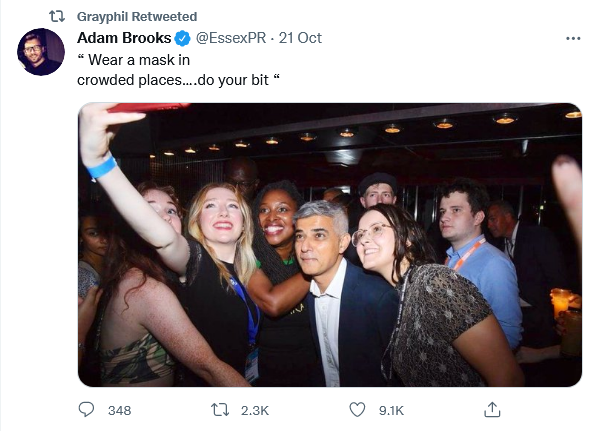Click the reply speech bubble icon

point(86,410)
